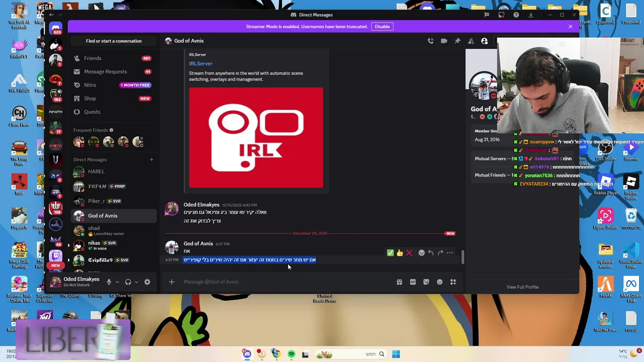React with thumbs up emoji
This screenshot has height=362, width=644.
tap(399, 253)
